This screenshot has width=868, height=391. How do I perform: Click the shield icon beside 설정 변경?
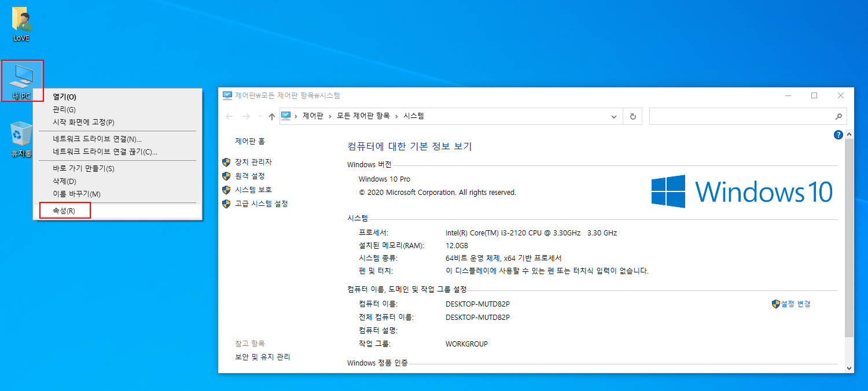[776, 304]
